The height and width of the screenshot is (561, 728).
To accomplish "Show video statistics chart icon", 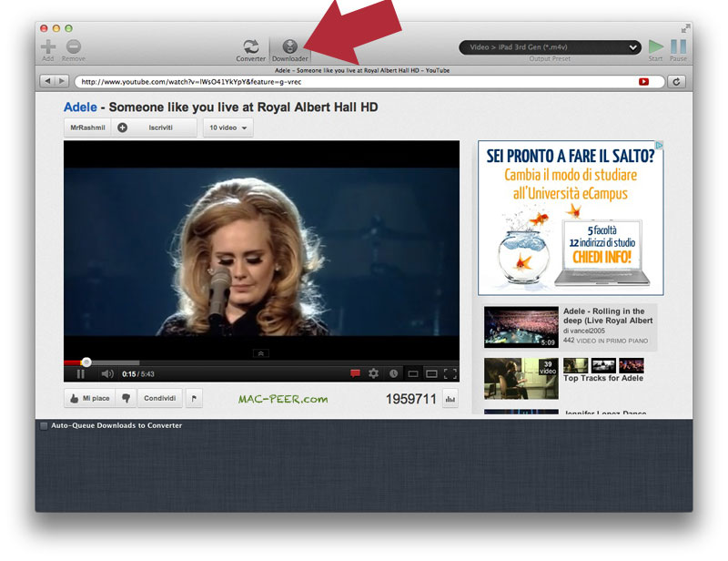I will pyautogui.click(x=450, y=399).
